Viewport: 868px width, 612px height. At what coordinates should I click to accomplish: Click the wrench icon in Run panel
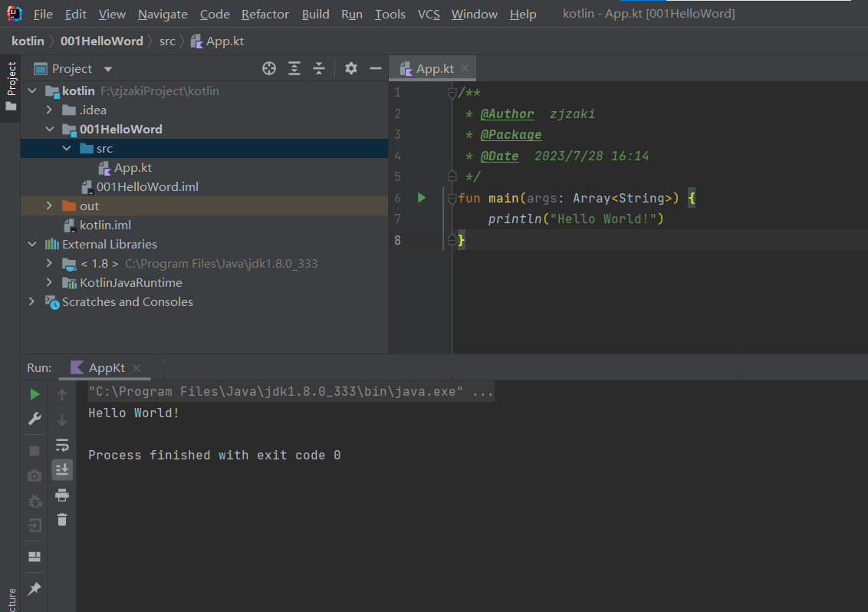click(x=35, y=419)
